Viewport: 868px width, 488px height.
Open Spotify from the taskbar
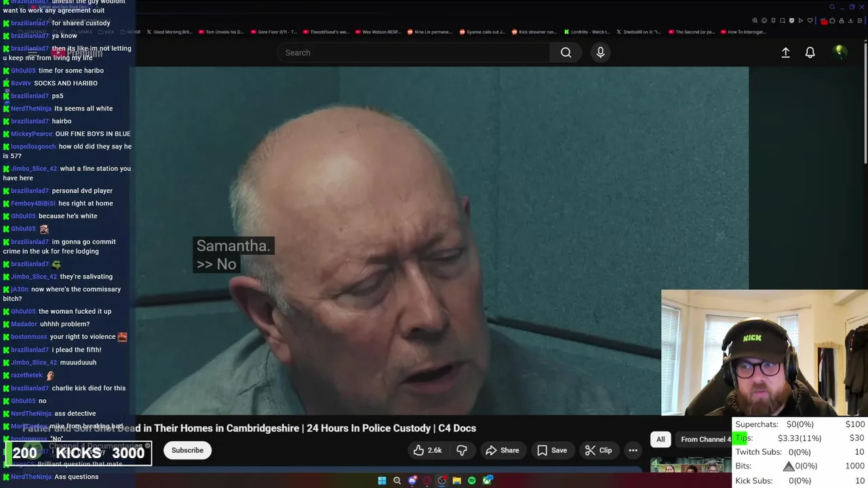point(472,481)
